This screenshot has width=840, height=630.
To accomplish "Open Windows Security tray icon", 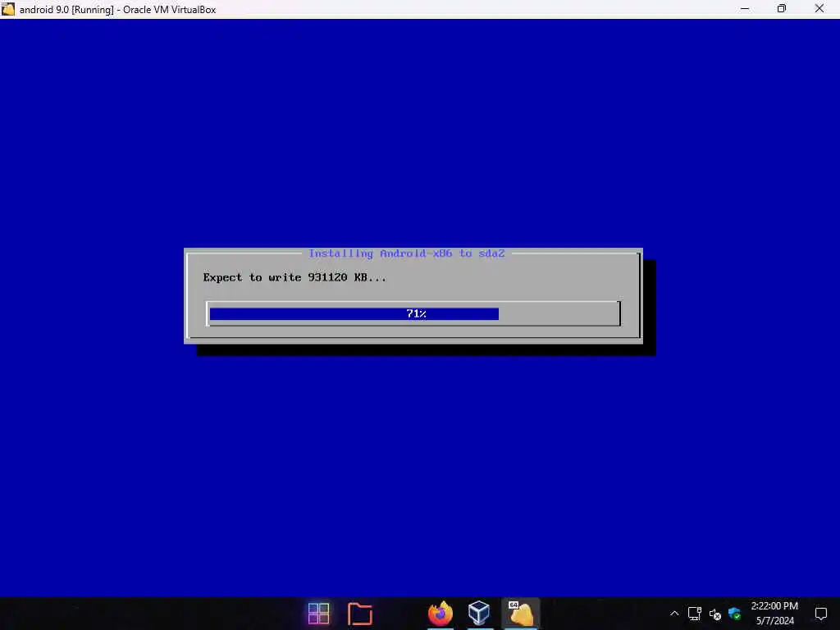I will coord(734,614).
